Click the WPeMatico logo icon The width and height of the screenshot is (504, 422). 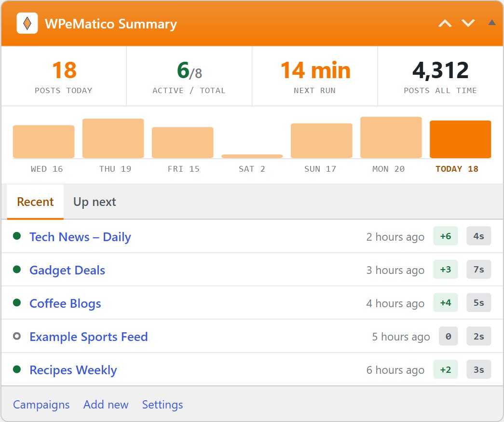tap(27, 23)
